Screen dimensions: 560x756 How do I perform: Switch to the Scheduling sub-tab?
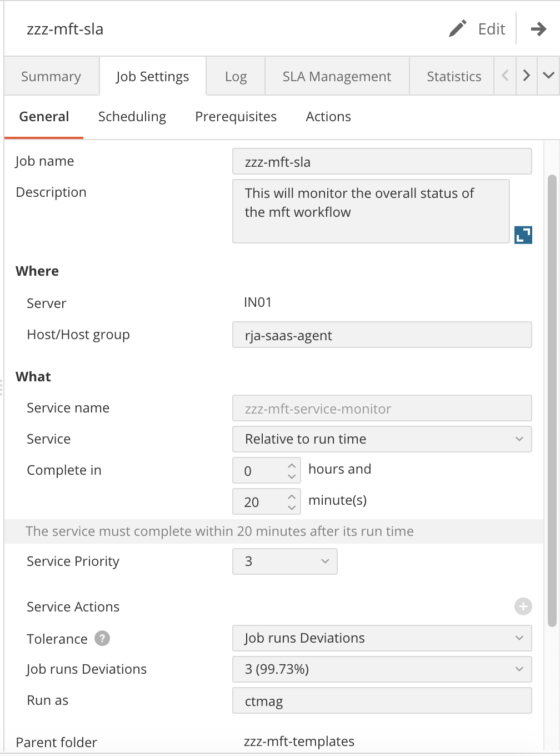point(132,117)
